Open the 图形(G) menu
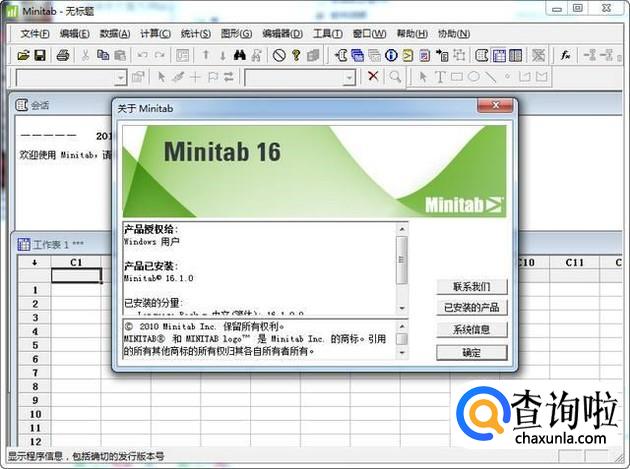Screen dimensions: 630x469 click(x=236, y=34)
